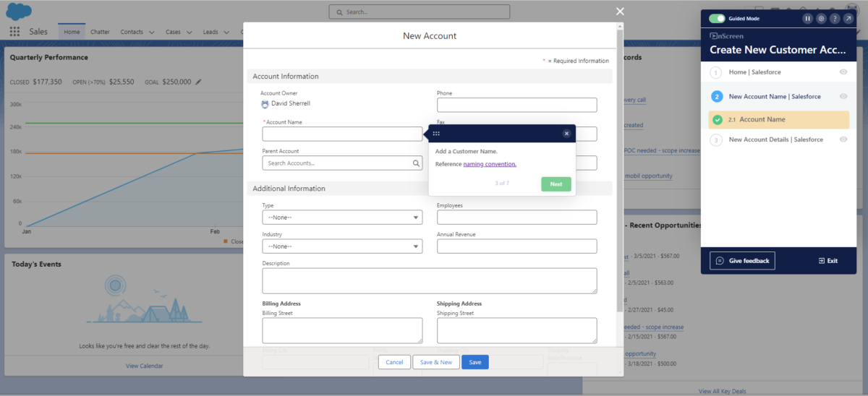This screenshot has width=868, height=396.
Task: Open the Home tab
Action: tap(72, 32)
